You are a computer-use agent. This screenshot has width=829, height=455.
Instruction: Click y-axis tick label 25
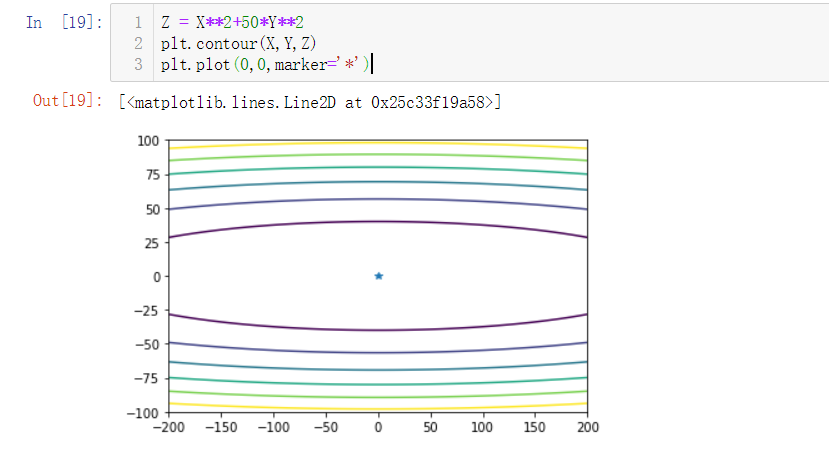153,243
